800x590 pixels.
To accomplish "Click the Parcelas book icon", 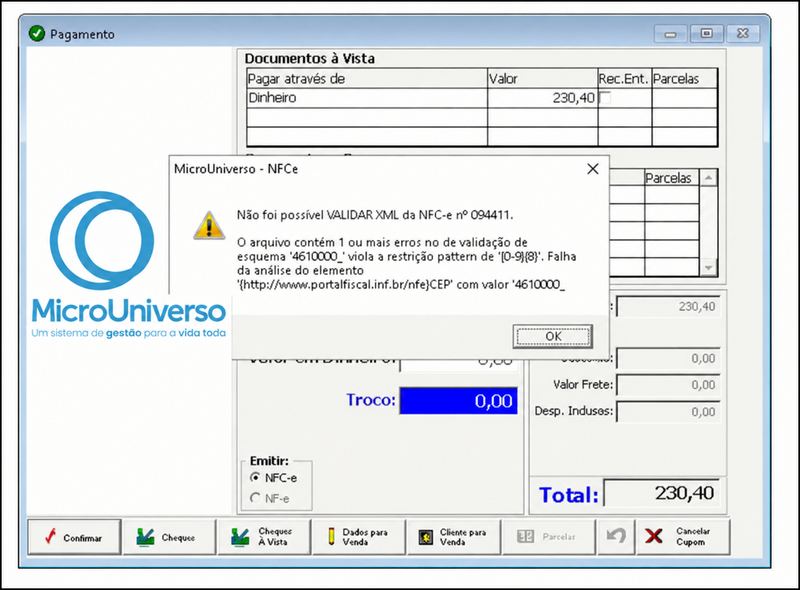I will [525, 536].
